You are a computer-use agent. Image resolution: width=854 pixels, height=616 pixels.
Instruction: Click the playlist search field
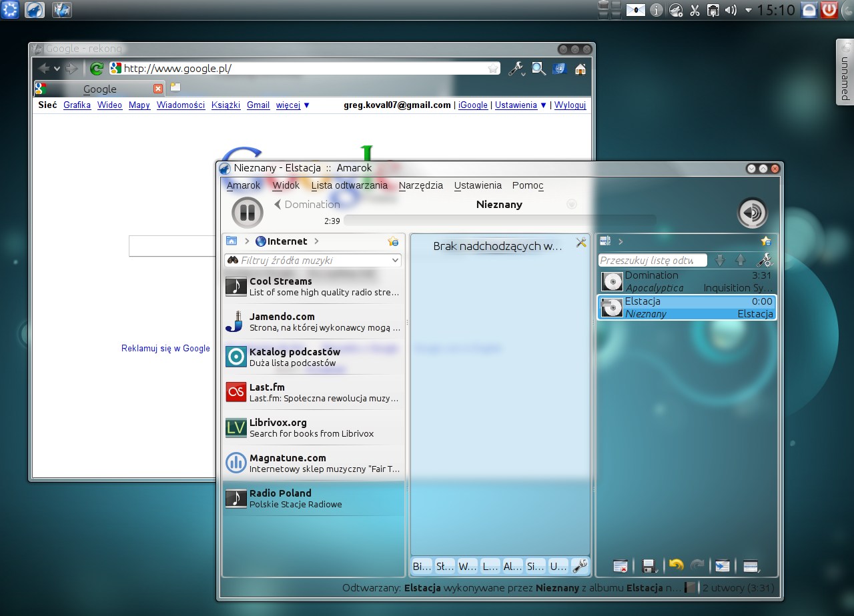pos(653,261)
